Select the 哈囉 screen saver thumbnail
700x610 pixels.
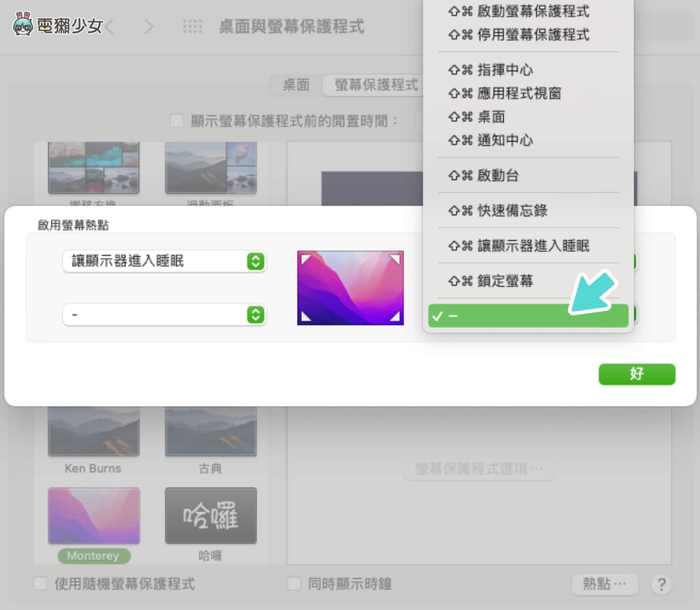tap(210, 516)
